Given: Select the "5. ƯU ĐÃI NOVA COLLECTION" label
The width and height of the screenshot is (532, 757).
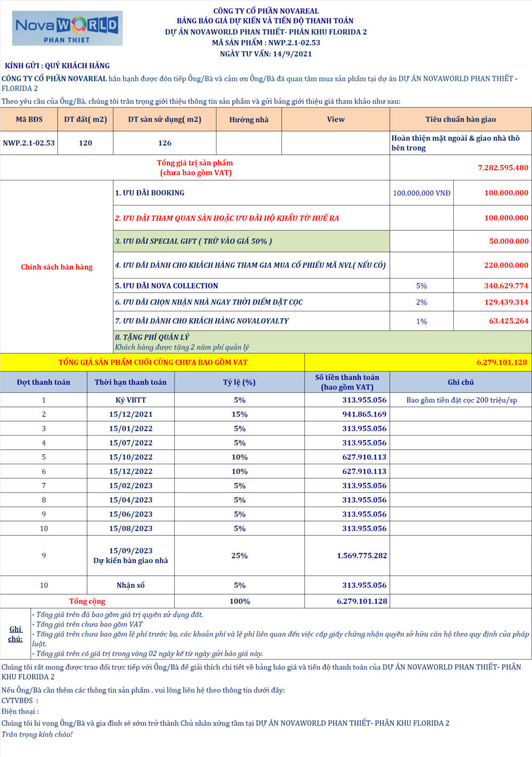Looking at the screenshot, I should [167, 286].
